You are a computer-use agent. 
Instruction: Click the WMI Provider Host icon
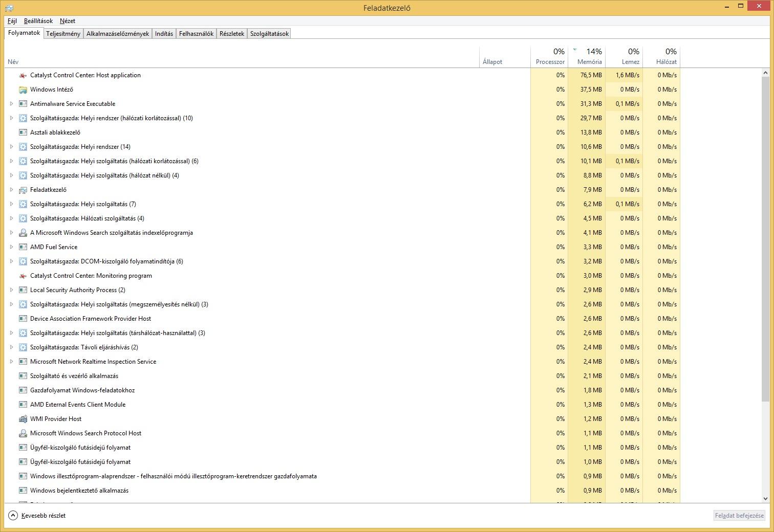(x=23, y=419)
